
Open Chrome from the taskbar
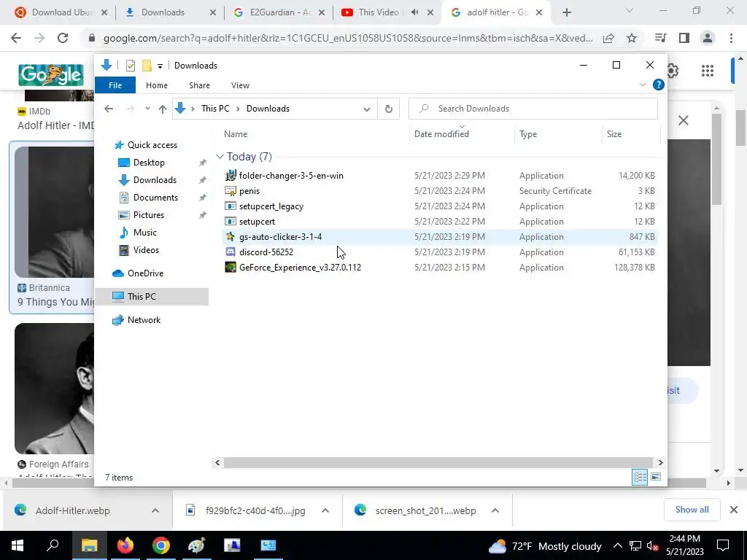(161, 545)
